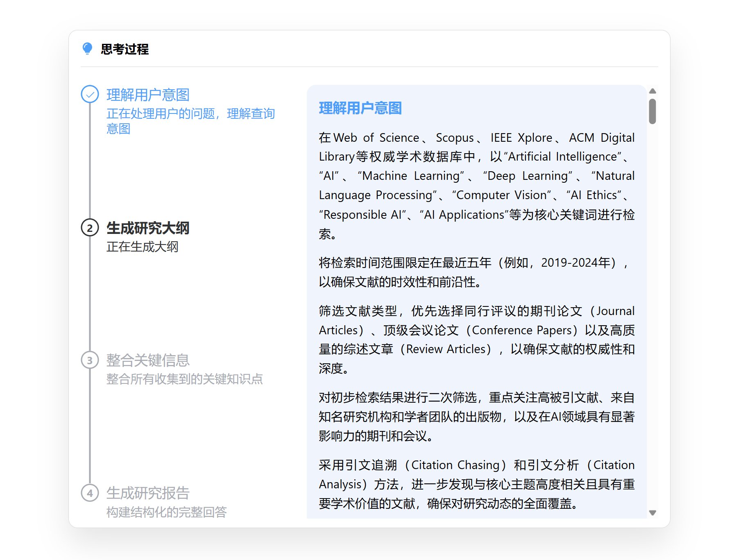Click the 构建结构化的完整回答 description
Screen dimensions: 750x560
(x=166, y=512)
